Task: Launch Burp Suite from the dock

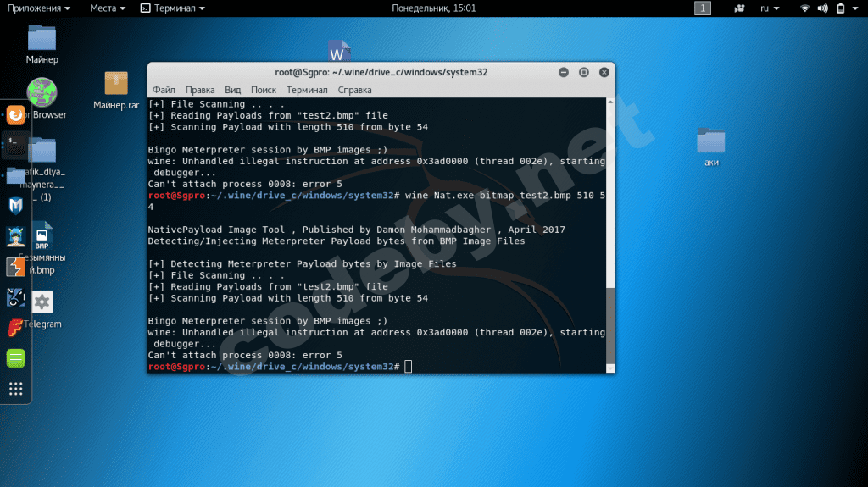Action: click(x=15, y=267)
